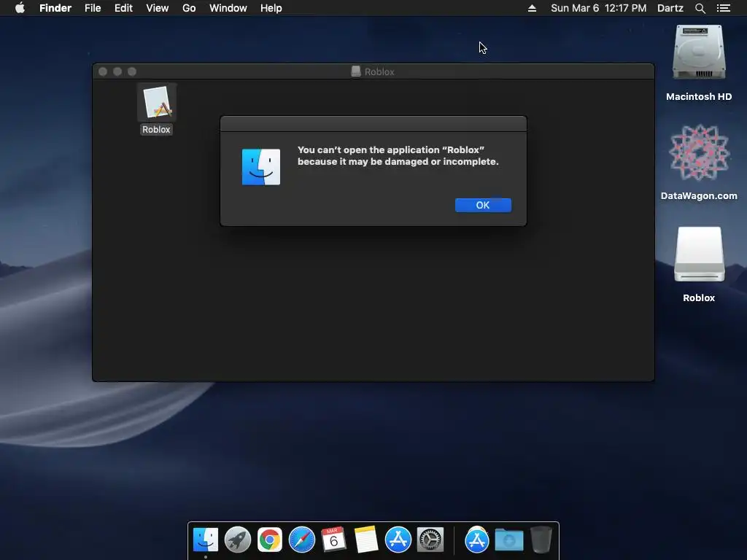This screenshot has height=560, width=747.
Task: Zoom the Roblox Finder window
Action: (132, 71)
